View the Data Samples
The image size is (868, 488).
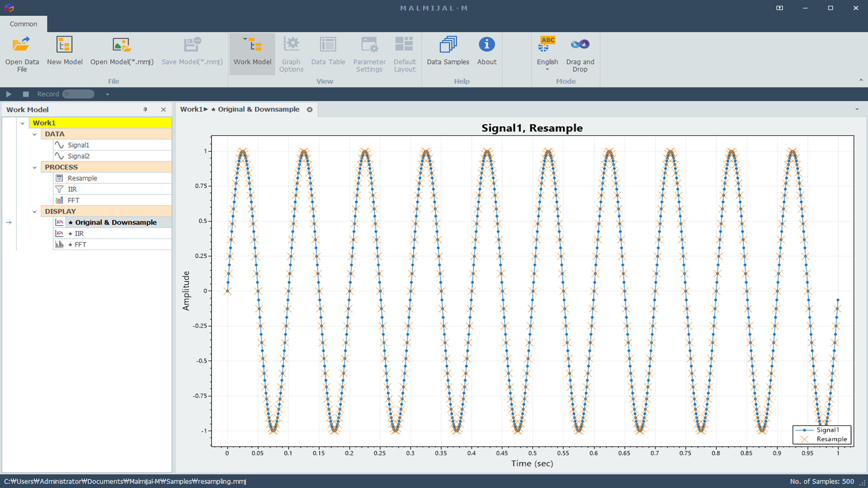pyautogui.click(x=447, y=50)
